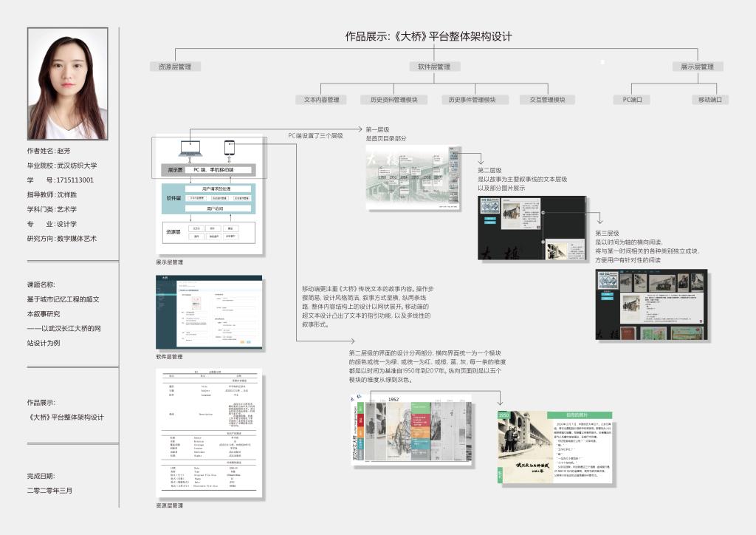Click the 历史资料管理模块 box
Image resolution: width=756 pixels, height=535 pixels.
tap(394, 100)
